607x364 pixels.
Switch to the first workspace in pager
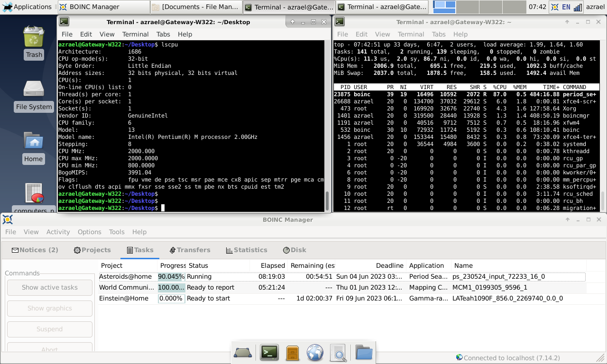(x=444, y=7)
